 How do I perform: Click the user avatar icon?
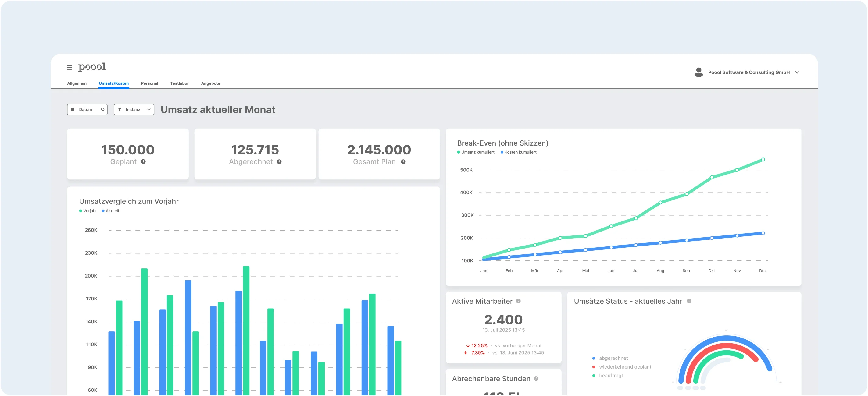coord(698,72)
